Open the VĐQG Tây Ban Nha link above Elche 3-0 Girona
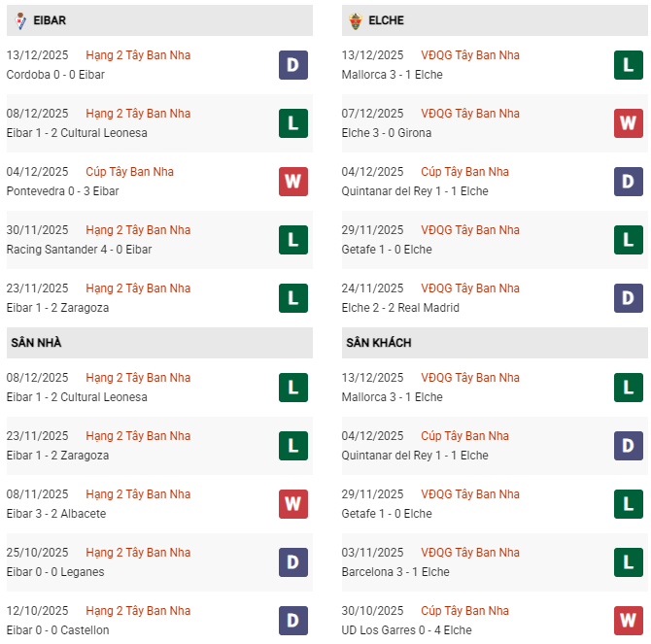The width and height of the screenshot is (651, 644). click(470, 114)
